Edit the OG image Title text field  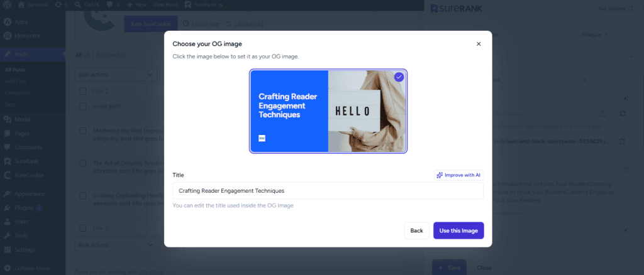tap(328, 191)
